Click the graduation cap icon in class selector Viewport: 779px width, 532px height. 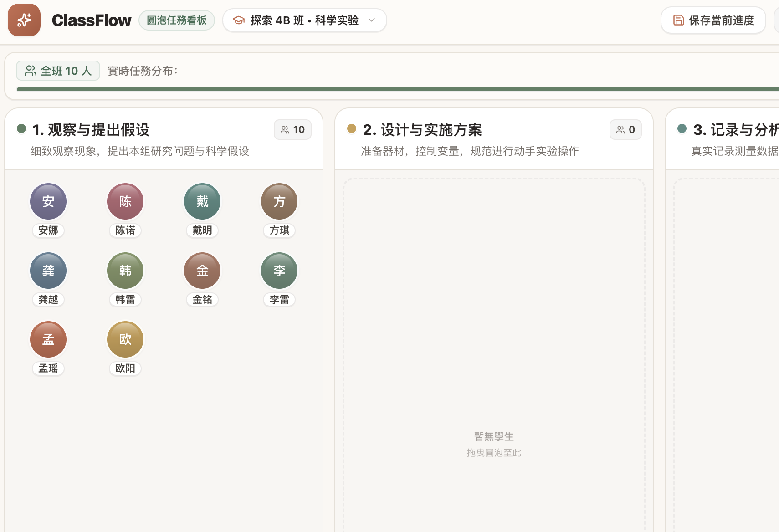[239, 20]
